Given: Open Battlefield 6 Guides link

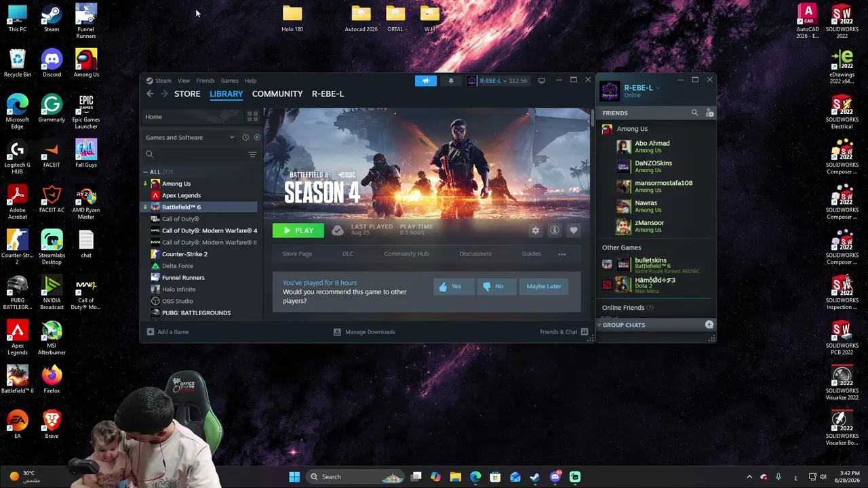Looking at the screenshot, I should (x=531, y=254).
